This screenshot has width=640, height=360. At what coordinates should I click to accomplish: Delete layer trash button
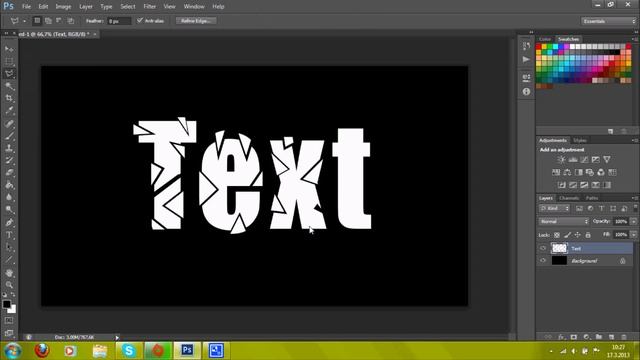click(x=624, y=337)
